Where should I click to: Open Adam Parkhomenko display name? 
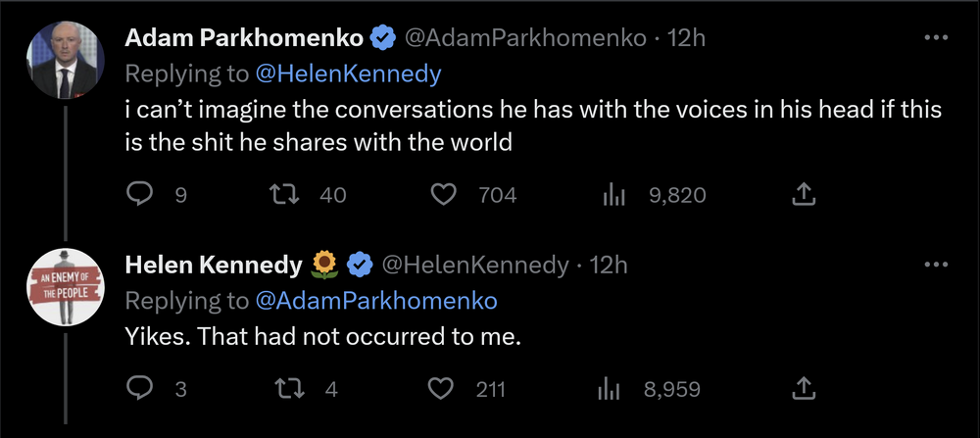click(244, 39)
